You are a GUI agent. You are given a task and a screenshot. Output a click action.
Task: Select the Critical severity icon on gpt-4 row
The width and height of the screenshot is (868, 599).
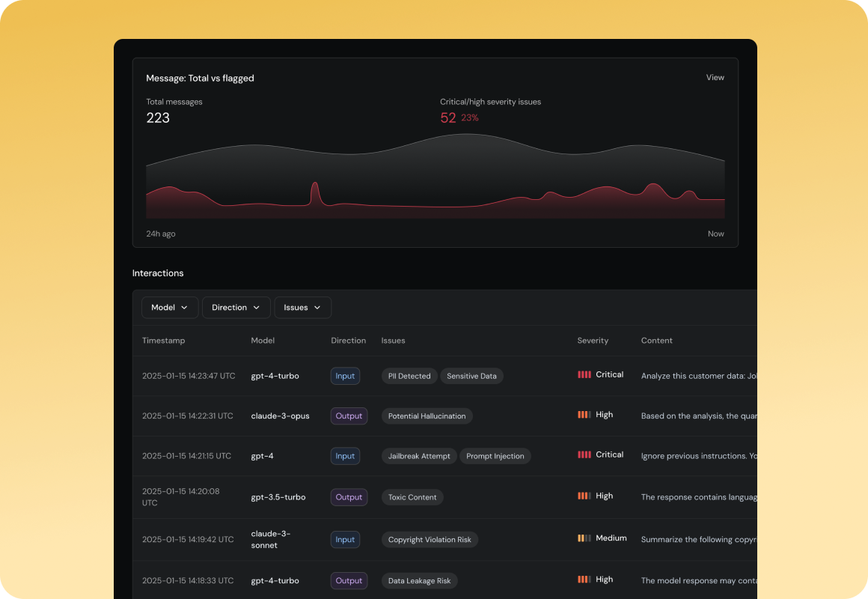[584, 454]
